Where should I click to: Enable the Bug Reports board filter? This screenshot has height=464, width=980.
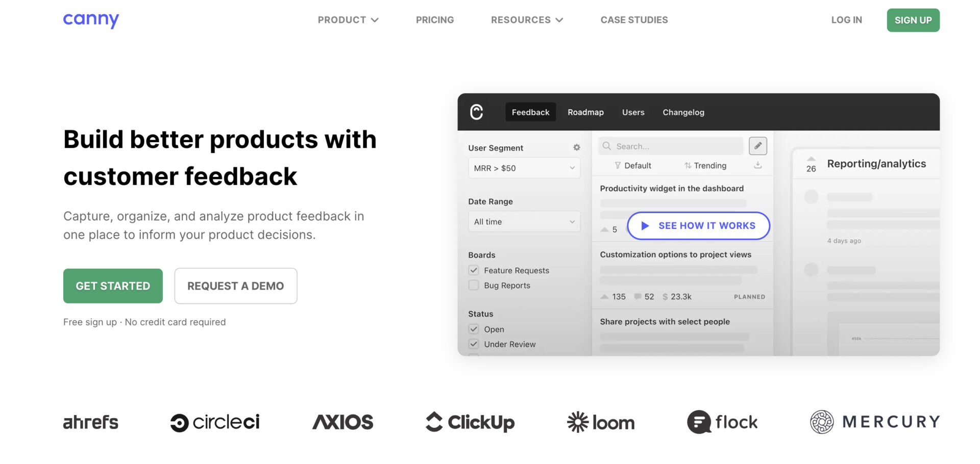473,285
